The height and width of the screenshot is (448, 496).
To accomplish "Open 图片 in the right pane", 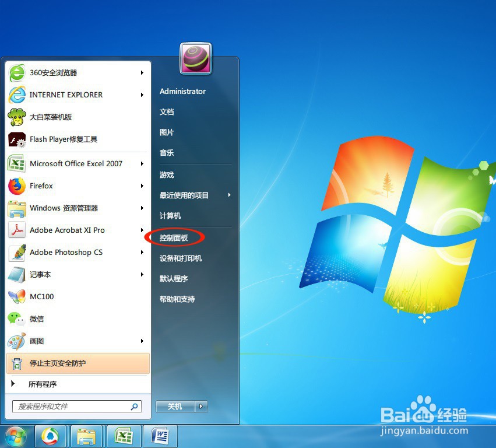I will 167,132.
